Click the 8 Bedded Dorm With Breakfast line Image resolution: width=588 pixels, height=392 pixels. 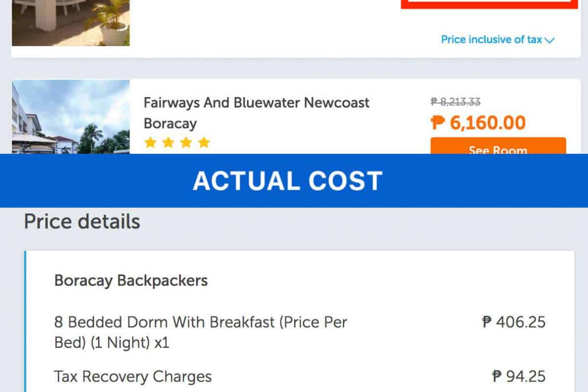pyautogui.click(x=200, y=332)
